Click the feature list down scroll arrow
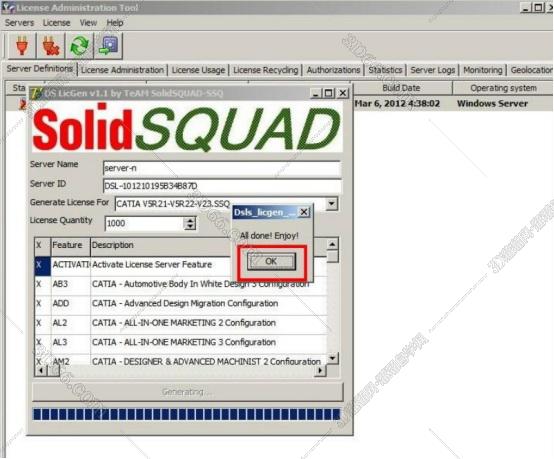 tap(332, 358)
